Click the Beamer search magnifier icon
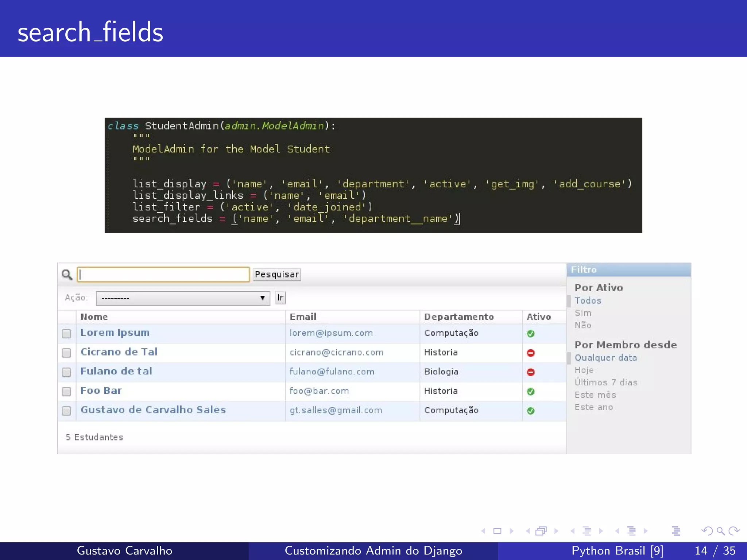 pyautogui.click(x=721, y=531)
